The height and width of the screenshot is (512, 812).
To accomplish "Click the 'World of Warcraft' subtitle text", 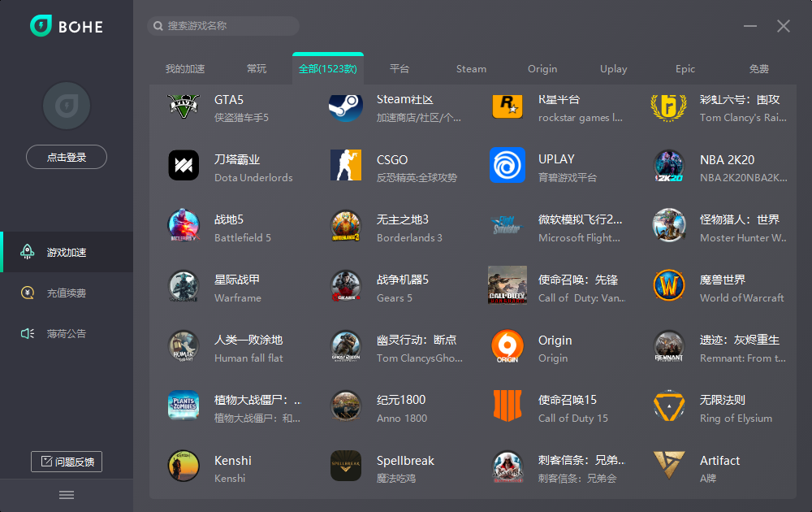I will [741, 298].
